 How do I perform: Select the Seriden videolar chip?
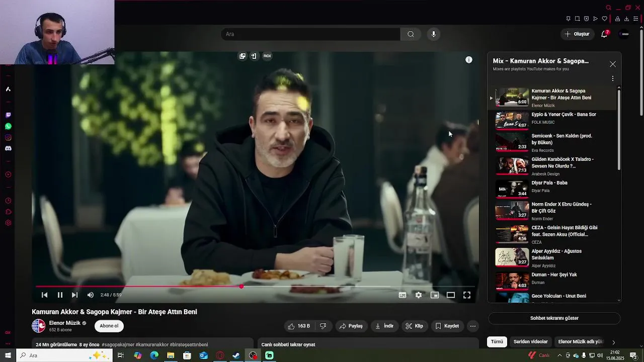[x=531, y=342]
